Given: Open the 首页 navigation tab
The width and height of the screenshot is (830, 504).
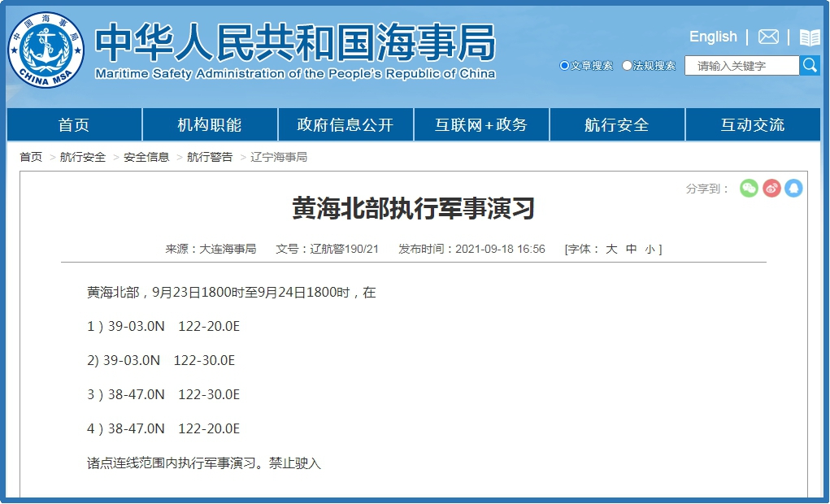Looking at the screenshot, I should tap(74, 125).
